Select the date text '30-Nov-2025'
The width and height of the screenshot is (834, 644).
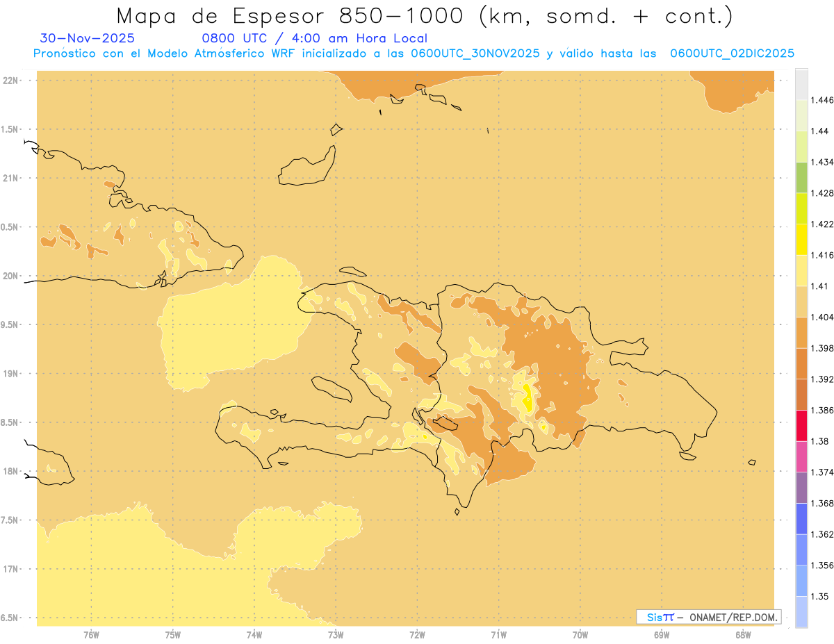point(88,39)
